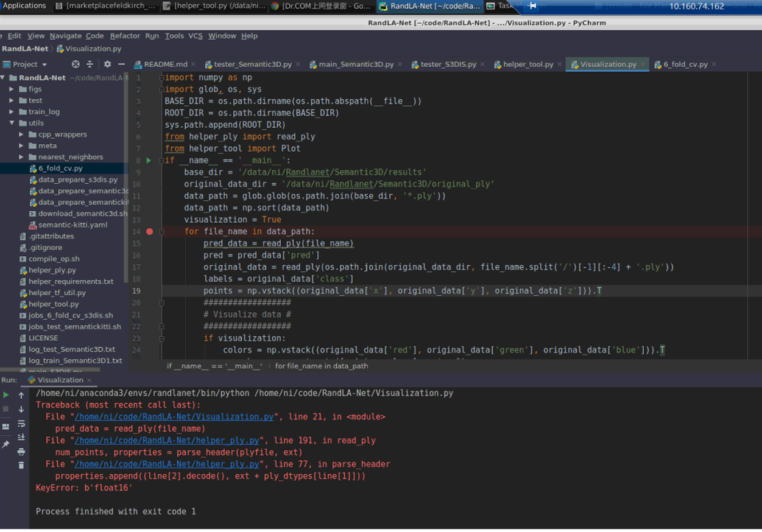Open Visualization.py link on traceback line 21
Viewport: 762px width, 532px height.
(x=174, y=417)
